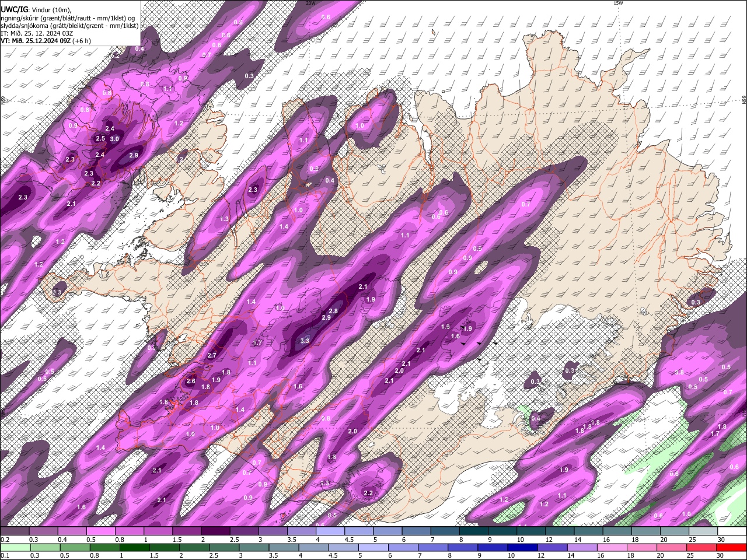Click the valid time 'VT: Mið. 25.12.2024 09Z (+6 h)'
The height and width of the screenshot is (560, 747).
(x=46, y=41)
